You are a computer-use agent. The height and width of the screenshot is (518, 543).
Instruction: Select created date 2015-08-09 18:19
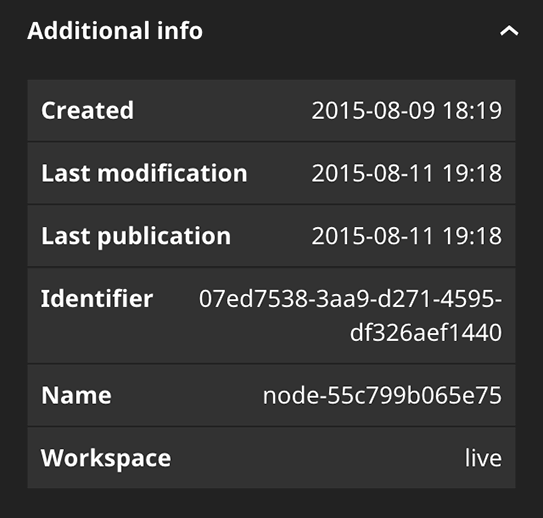click(407, 111)
